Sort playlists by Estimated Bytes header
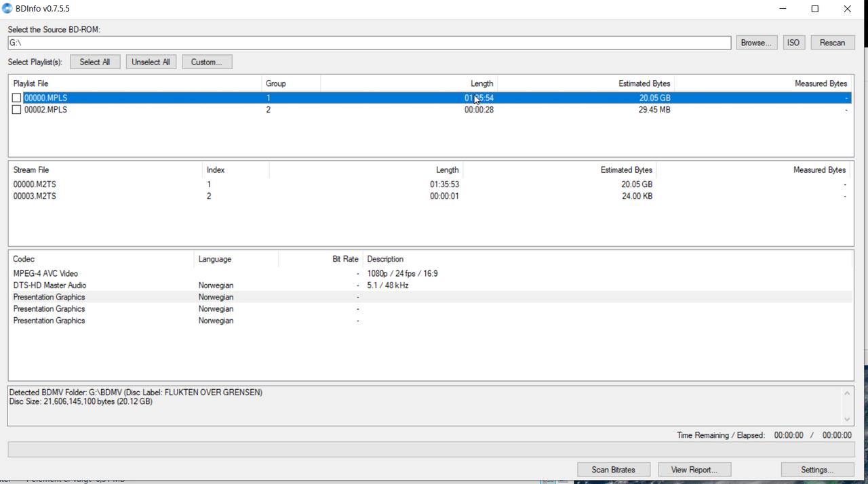This screenshot has width=868, height=484. [586, 83]
